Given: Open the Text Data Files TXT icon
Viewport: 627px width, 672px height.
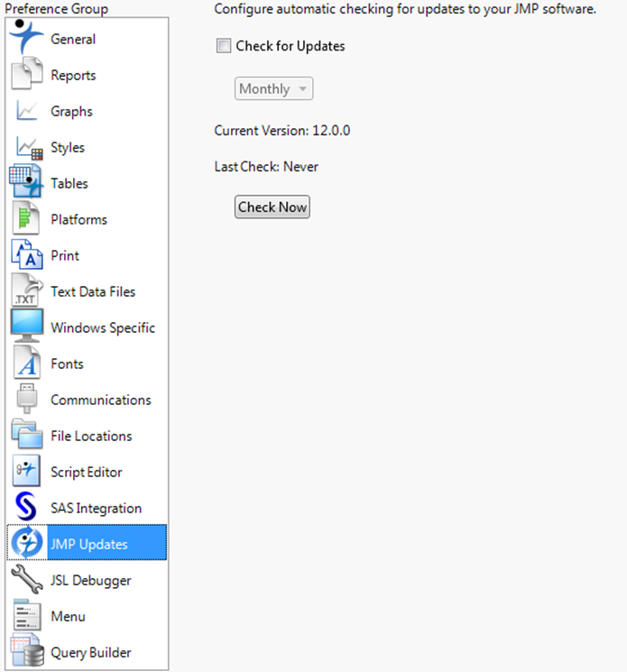Looking at the screenshot, I should tap(26, 290).
